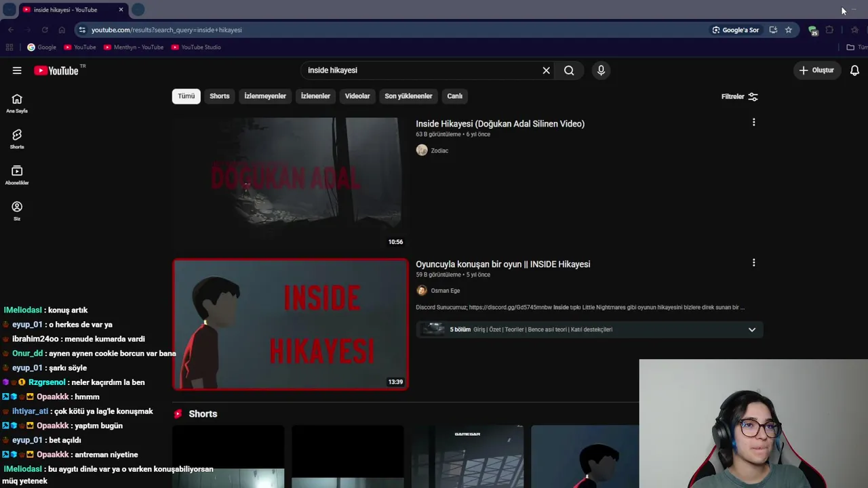The height and width of the screenshot is (488, 868).
Task: Open Abonelikler in the sidebar
Action: [x=17, y=175]
